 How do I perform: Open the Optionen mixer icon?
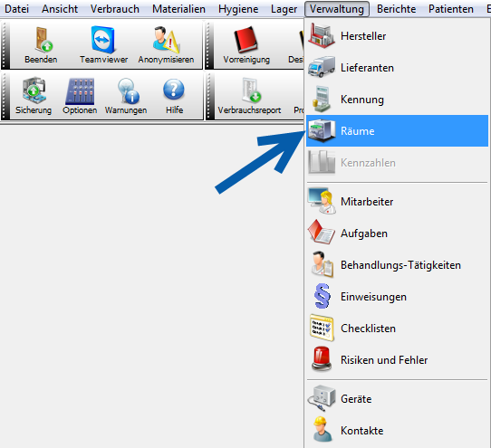(80, 96)
